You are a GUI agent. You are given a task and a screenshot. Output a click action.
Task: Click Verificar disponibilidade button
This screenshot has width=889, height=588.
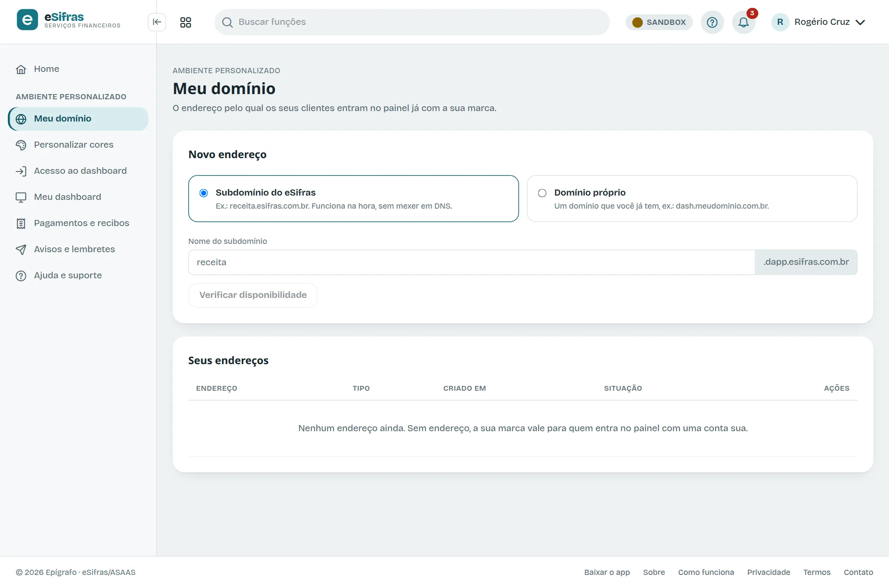(x=253, y=295)
